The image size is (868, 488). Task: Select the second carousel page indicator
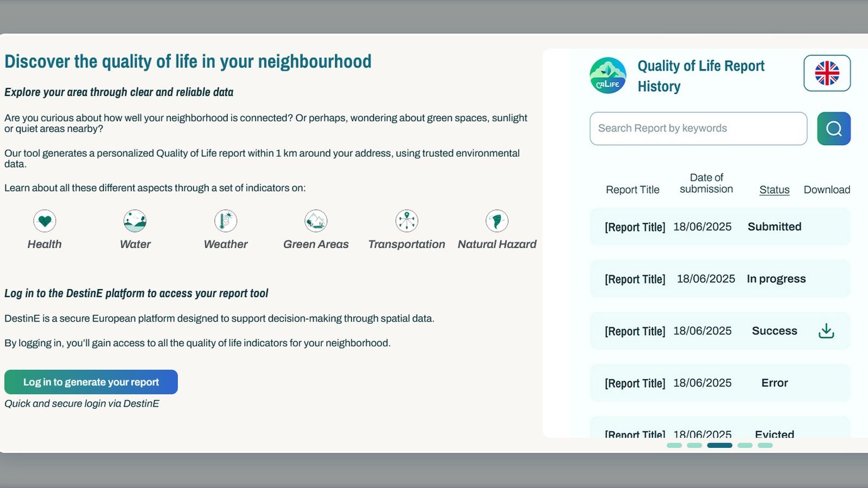pos(694,445)
